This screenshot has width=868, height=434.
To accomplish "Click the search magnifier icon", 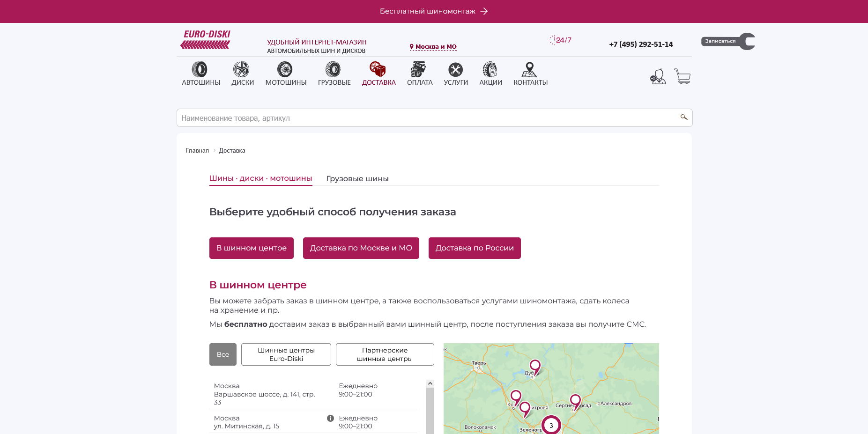I will click(684, 117).
